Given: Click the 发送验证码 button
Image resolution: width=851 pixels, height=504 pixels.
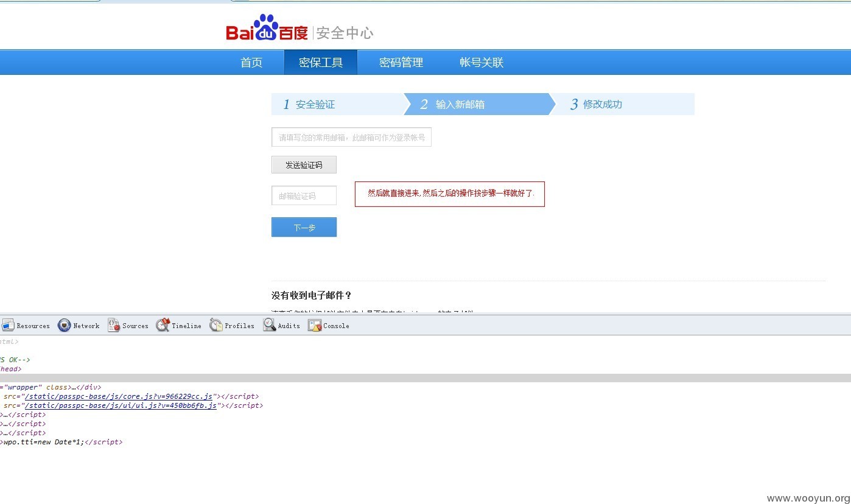Looking at the screenshot, I should 304,165.
